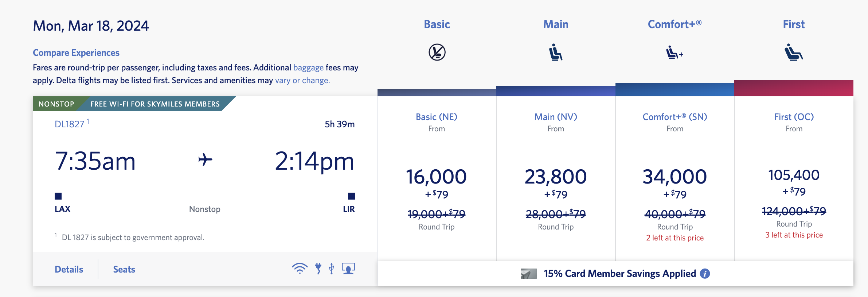The width and height of the screenshot is (868, 297).
Task: Select the Main (NV) 23,800 miles fare
Action: click(555, 177)
